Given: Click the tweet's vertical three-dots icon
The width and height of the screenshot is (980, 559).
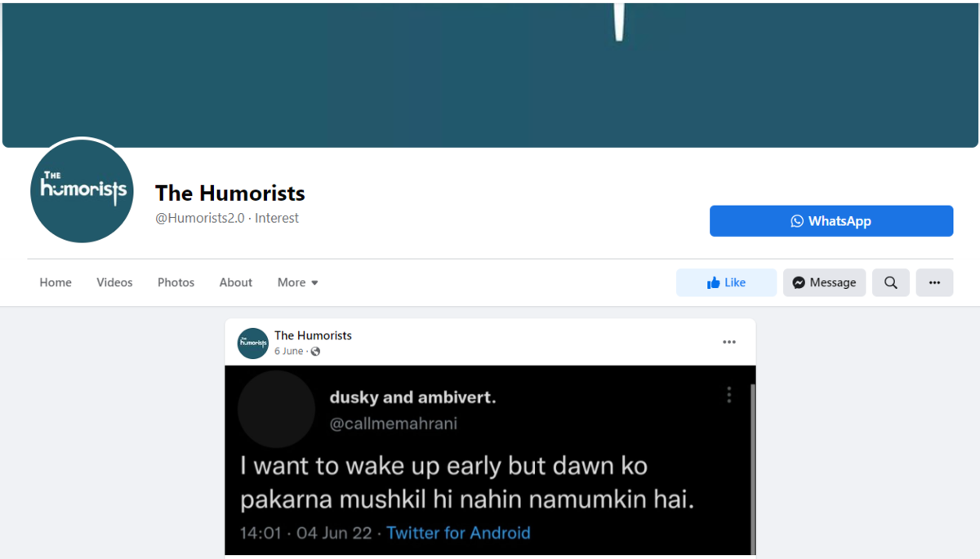Looking at the screenshot, I should (x=729, y=395).
